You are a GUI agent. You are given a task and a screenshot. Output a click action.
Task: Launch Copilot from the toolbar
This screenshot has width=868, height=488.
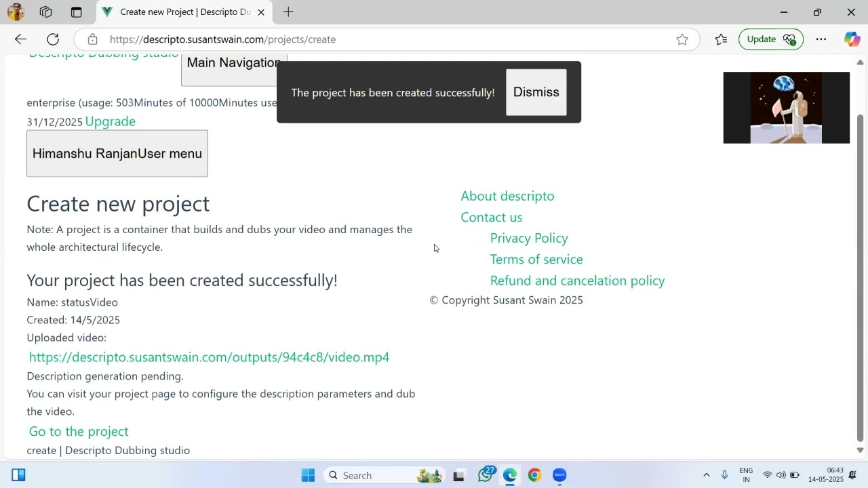(x=852, y=39)
